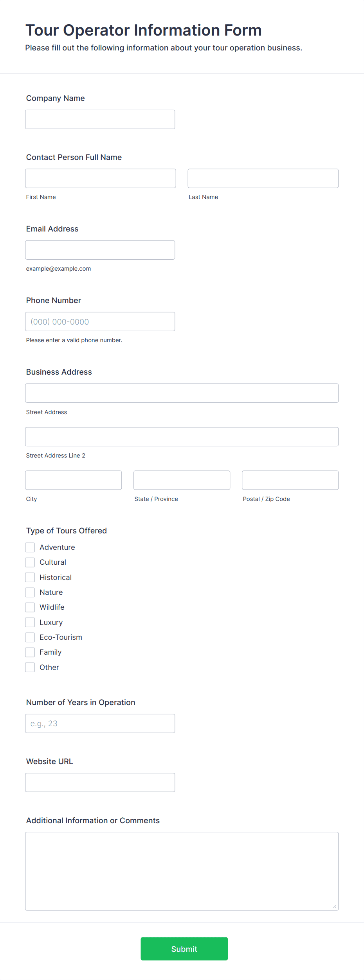The width and height of the screenshot is (364, 980).
Task: Select the Street Address Line 2 field
Action: tap(182, 436)
